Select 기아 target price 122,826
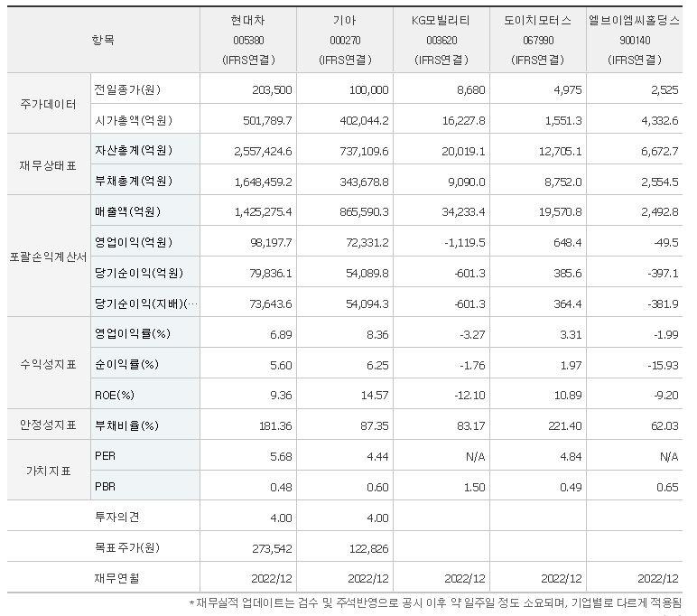 (369, 549)
